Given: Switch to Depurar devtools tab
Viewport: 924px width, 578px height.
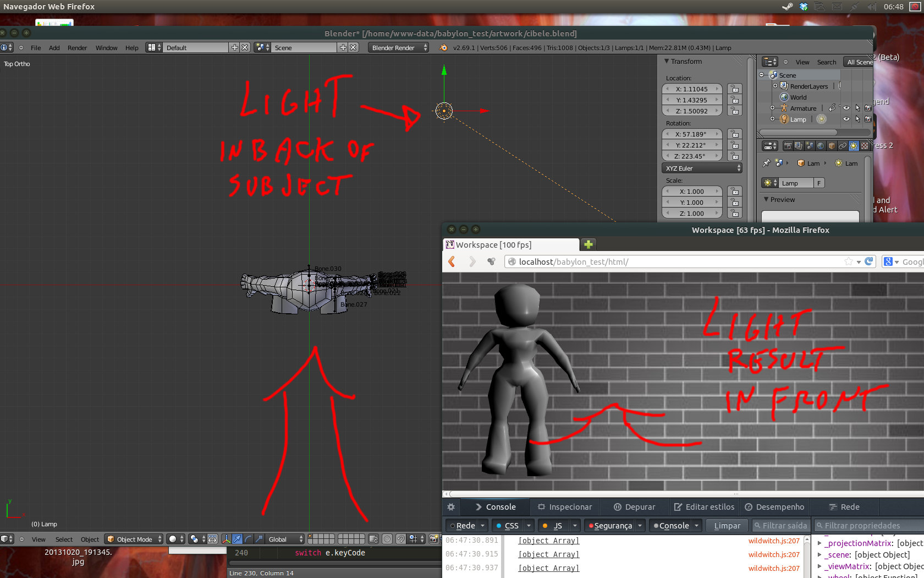Looking at the screenshot, I should point(634,507).
